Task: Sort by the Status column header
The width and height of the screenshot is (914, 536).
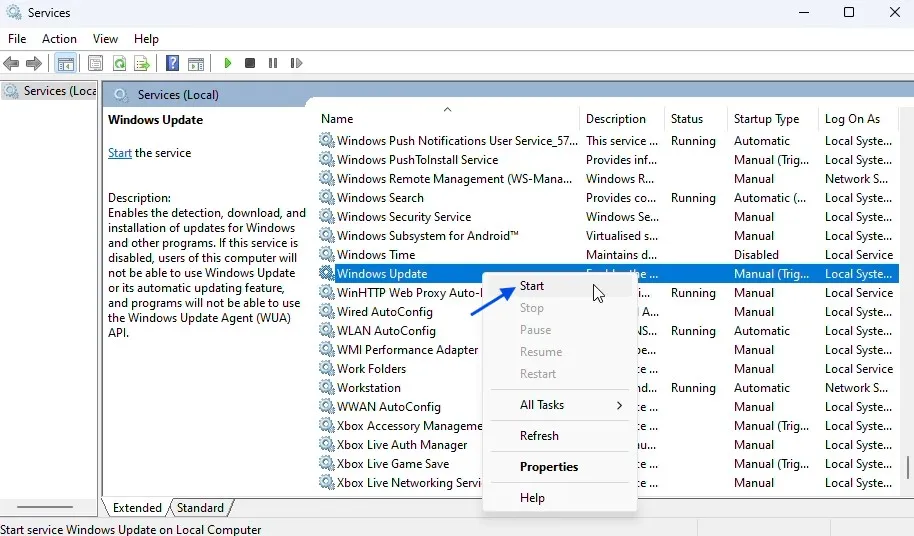Action: 696,118
